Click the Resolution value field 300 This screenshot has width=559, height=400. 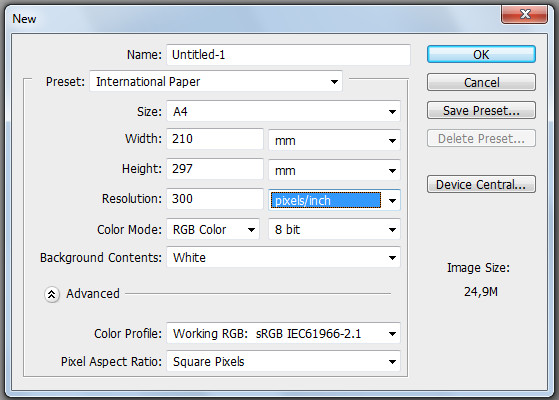pos(215,199)
